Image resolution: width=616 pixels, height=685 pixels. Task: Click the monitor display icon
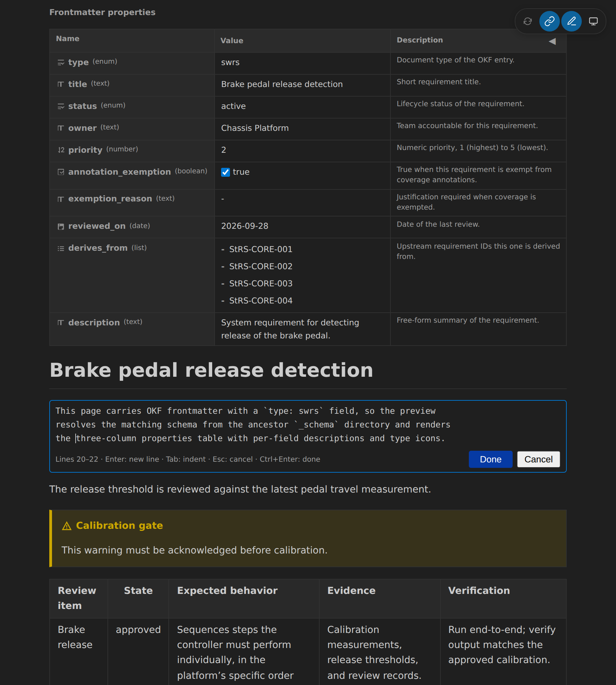click(x=593, y=21)
